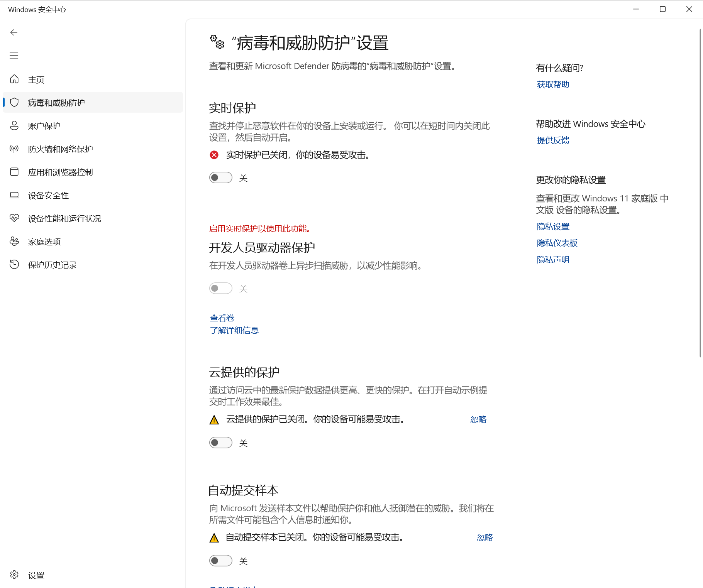Screen dimensions: 703x588
Task: Click the 有什么疑问? heading
Action: 560,68
